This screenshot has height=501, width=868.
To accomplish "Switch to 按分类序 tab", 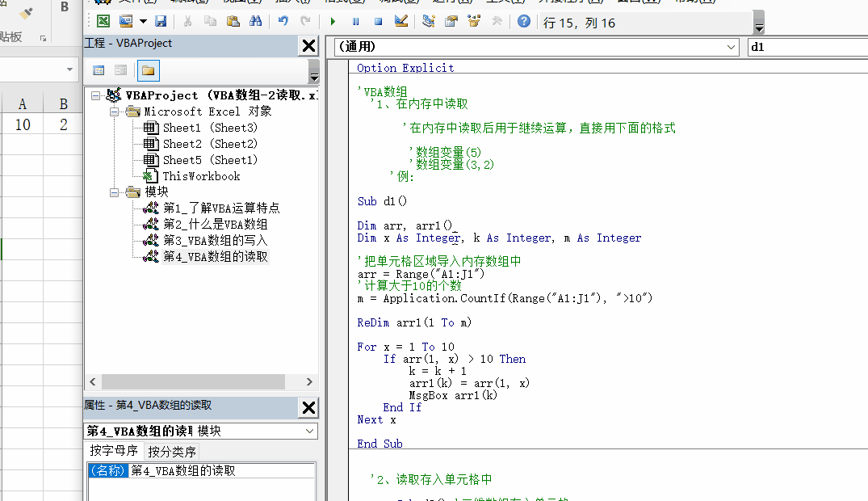I will (172, 452).
